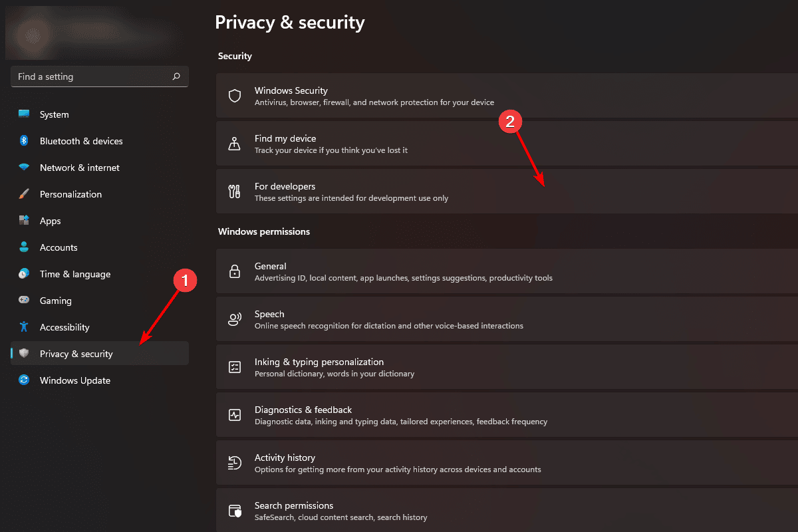The width and height of the screenshot is (798, 532).
Task: Click the Search permissions icon
Action: [234, 510]
